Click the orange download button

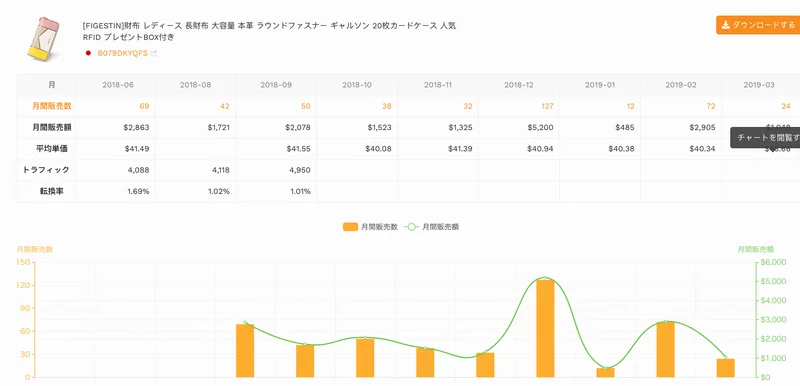[758, 25]
